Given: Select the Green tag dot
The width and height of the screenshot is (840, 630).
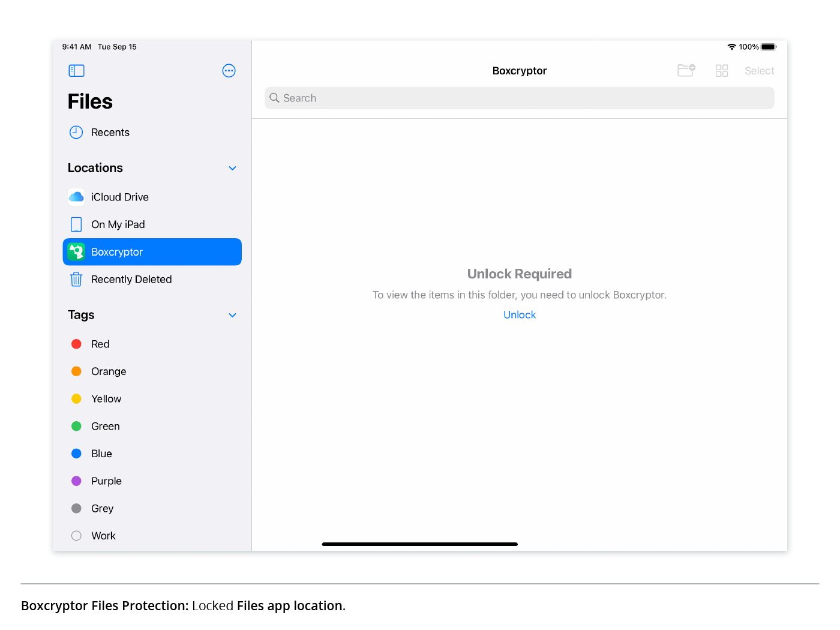Looking at the screenshot, I should click(76, 426).
